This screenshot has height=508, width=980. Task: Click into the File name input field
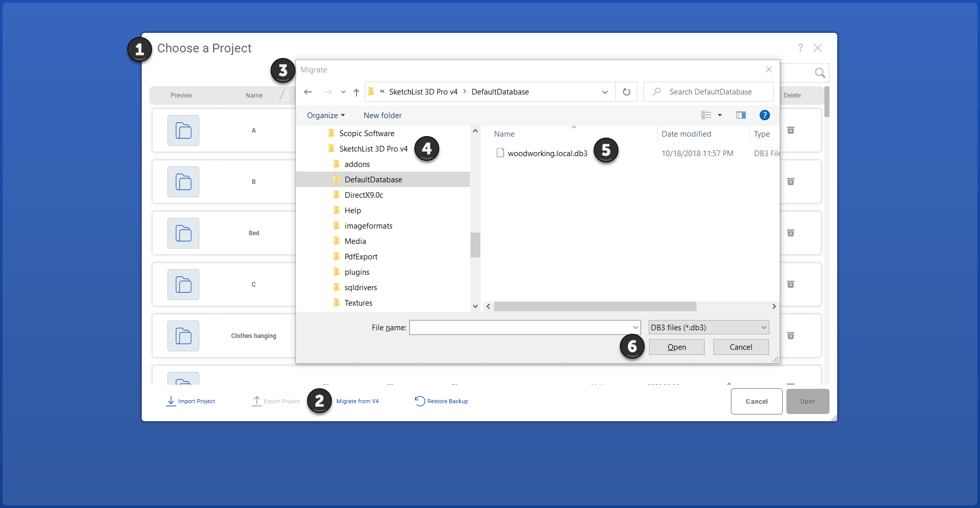pos(520,327)
